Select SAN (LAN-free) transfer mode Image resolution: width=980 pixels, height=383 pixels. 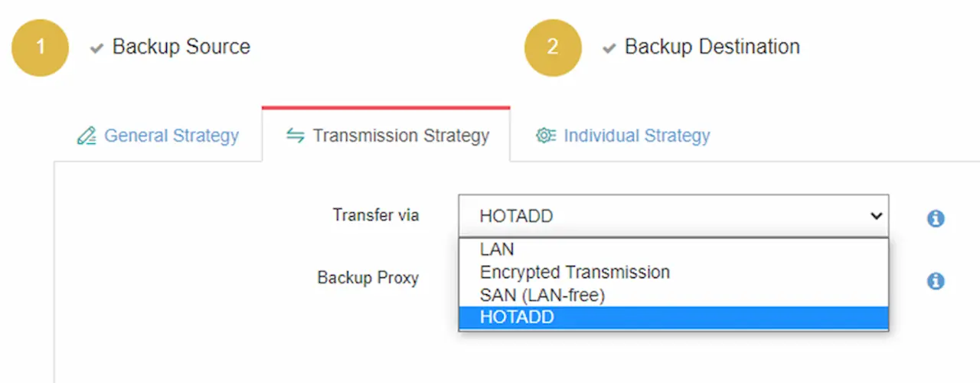tap(674, 295)
